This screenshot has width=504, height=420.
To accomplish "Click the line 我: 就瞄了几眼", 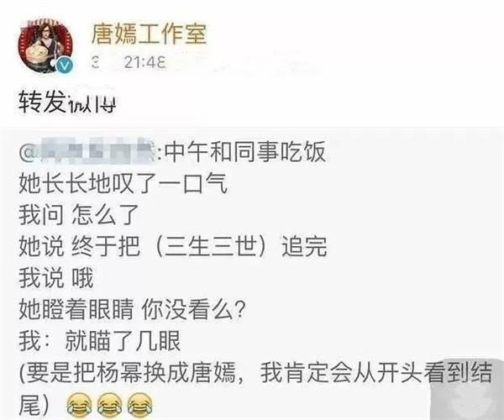I will point(100,341).
